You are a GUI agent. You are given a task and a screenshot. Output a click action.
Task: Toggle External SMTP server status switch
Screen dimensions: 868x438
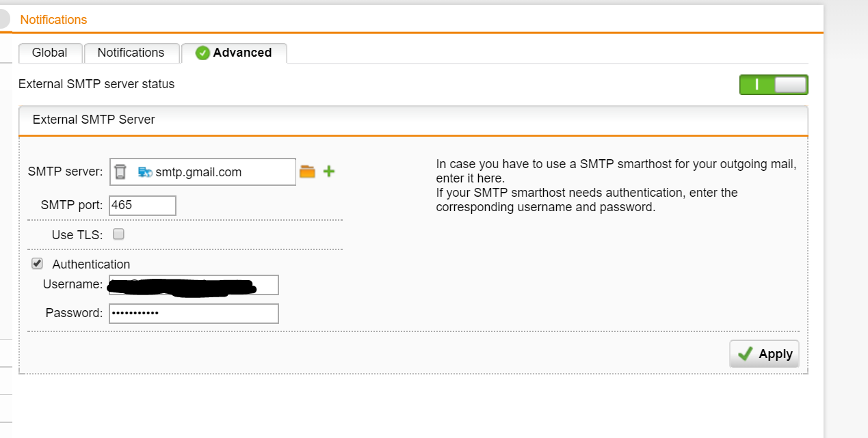point(774,85)
